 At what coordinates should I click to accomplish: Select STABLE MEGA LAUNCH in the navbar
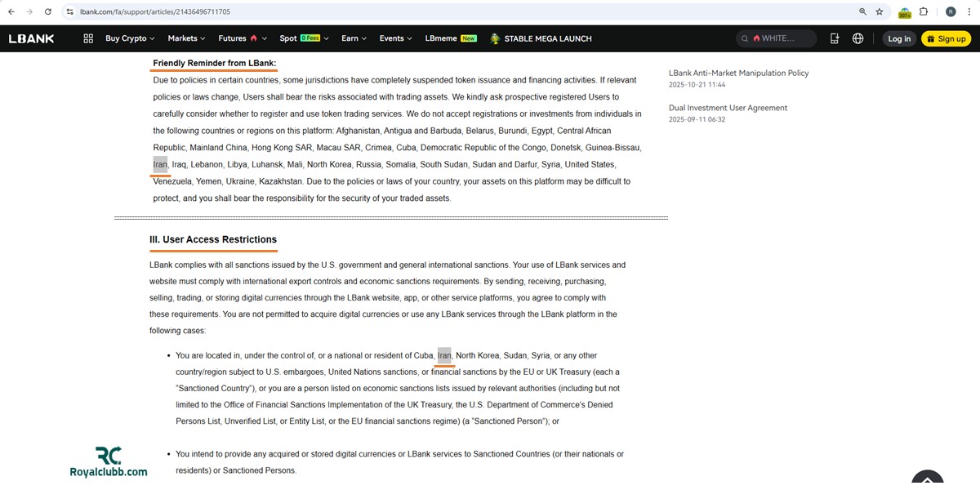point(541,38)
